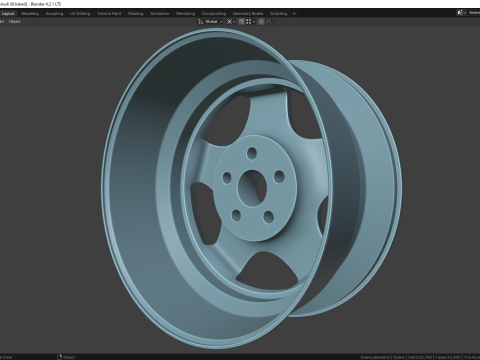The width and height of the screenshot is (480, 360).
Task: Open the snapping options dropdown
Action: coord(251,22)
